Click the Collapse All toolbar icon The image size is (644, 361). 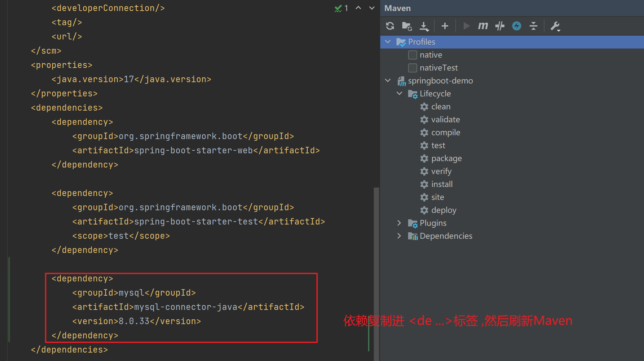tap(533, 26)
